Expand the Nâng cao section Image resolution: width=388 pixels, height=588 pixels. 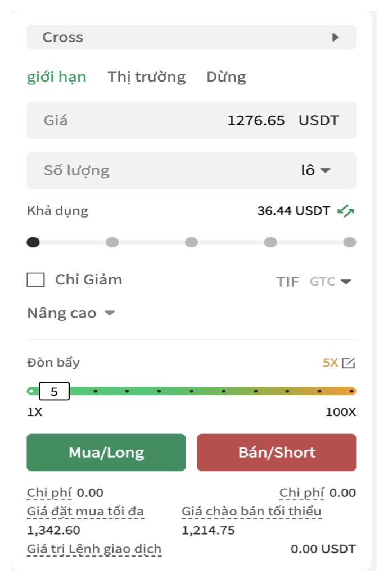pos(71,313)
